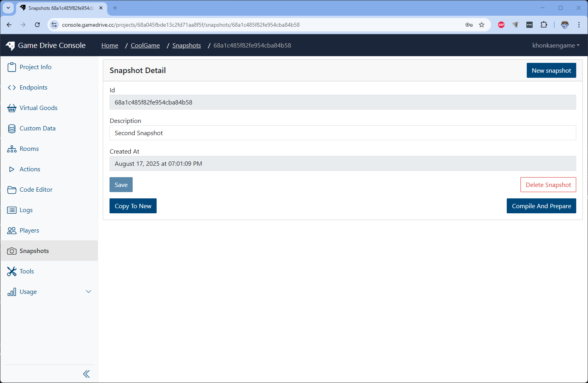Viewport: 588px width, 383px height.
Task: Click the Description text field
Action: pos(342,133)
